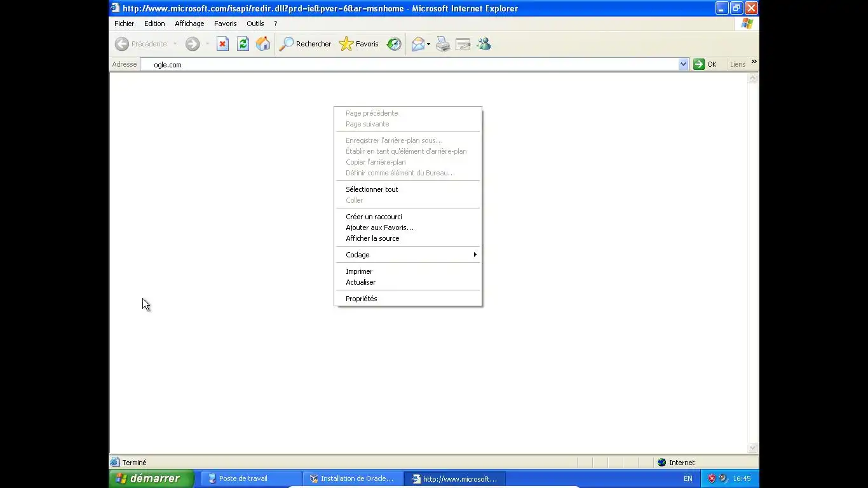
Task: Minimize the Internet Explorer window
Action: (721, 8)
